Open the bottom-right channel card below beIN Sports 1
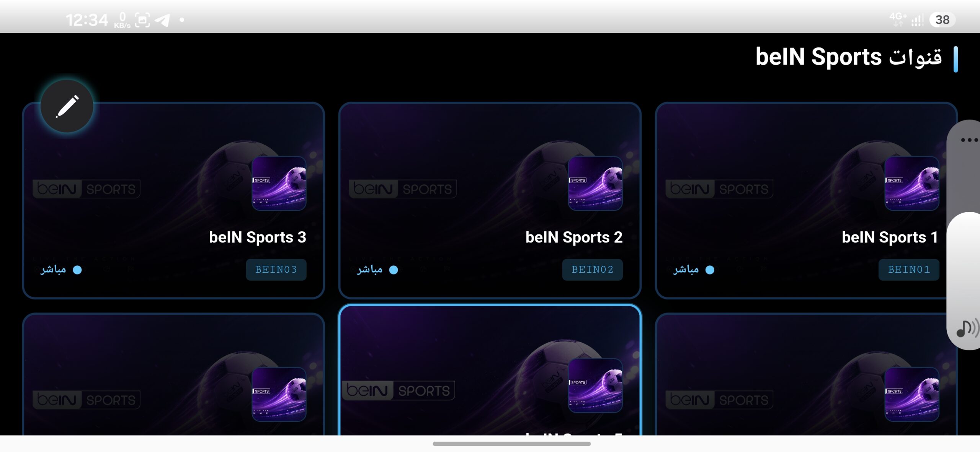Viewport: 980px width, 452px height. tap(806, 374)
